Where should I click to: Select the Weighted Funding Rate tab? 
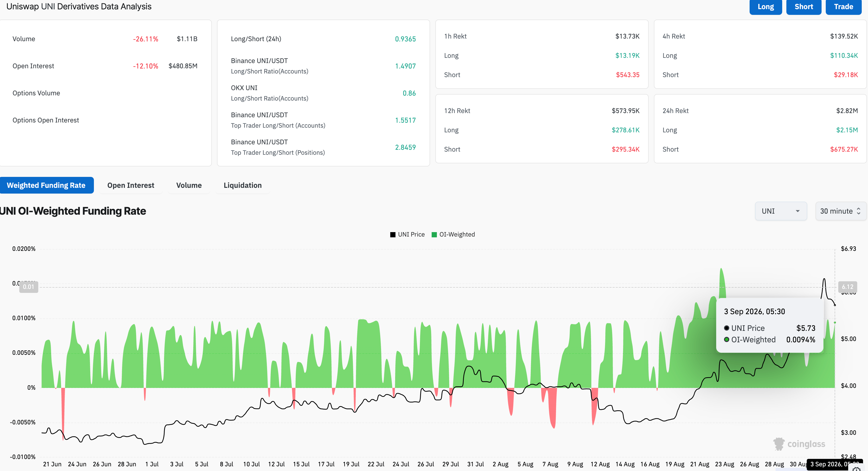click(46, 185)
